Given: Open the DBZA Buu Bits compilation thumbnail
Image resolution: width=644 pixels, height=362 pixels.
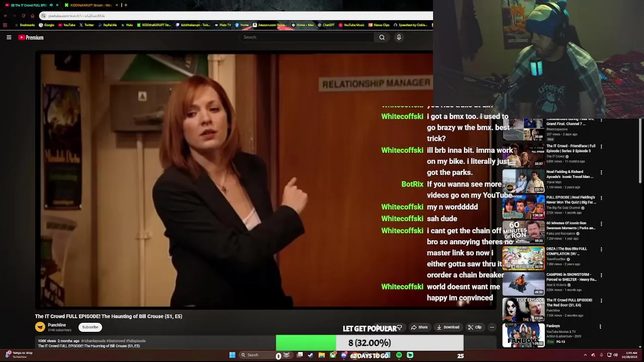Looking at the screenshot, I should [x=523, y=258].
